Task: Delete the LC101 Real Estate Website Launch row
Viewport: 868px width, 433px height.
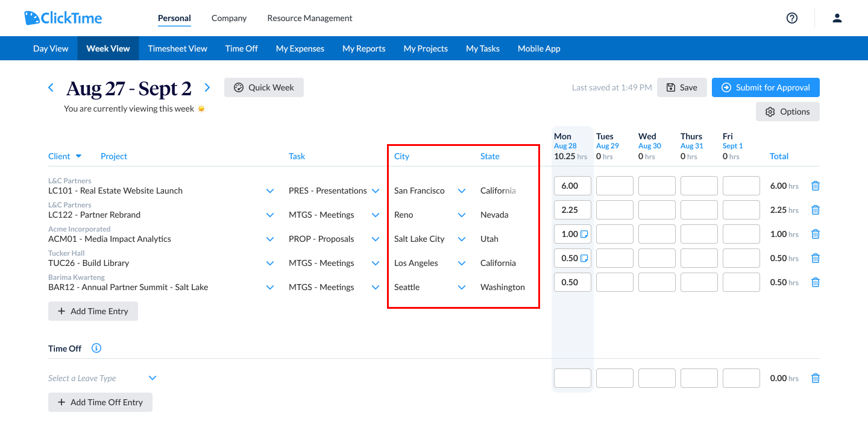Action: coord(815,186)
